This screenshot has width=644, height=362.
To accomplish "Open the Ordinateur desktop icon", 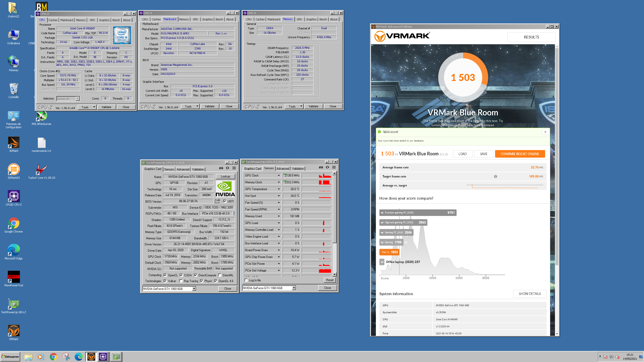I will pos(14,37).
